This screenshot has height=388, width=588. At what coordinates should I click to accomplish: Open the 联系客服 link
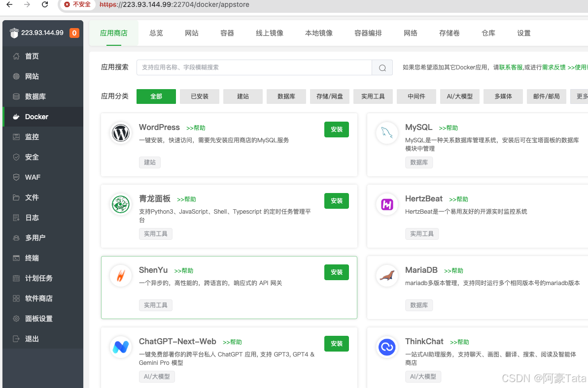coord(511,67)
